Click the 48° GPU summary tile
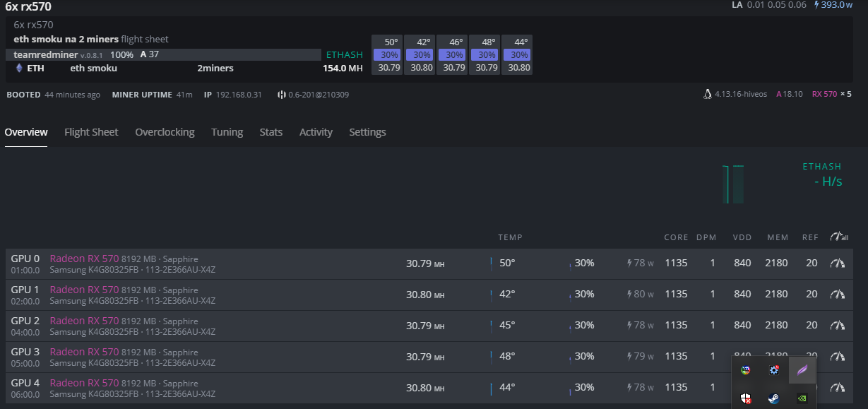This screenshot has height=409, width=868. point(484,54)
